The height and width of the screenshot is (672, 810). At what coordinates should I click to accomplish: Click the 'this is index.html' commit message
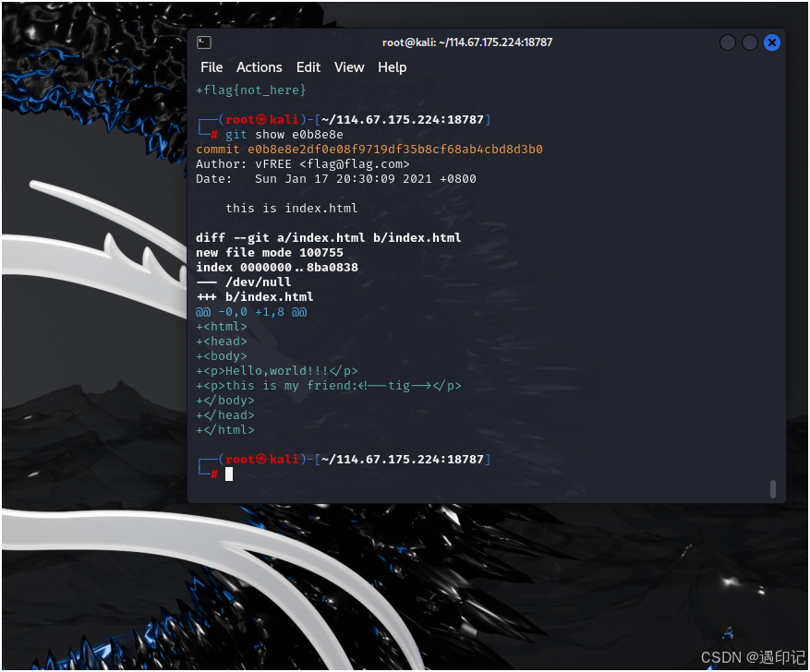coord(291,209)
